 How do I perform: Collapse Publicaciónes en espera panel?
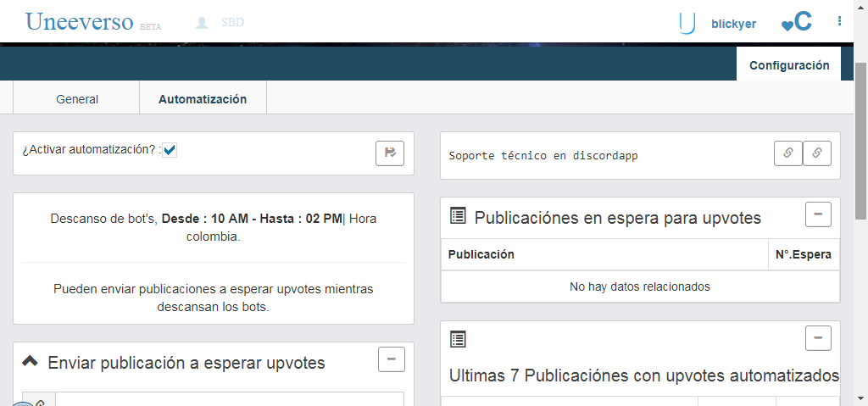[x=818, y=214]
